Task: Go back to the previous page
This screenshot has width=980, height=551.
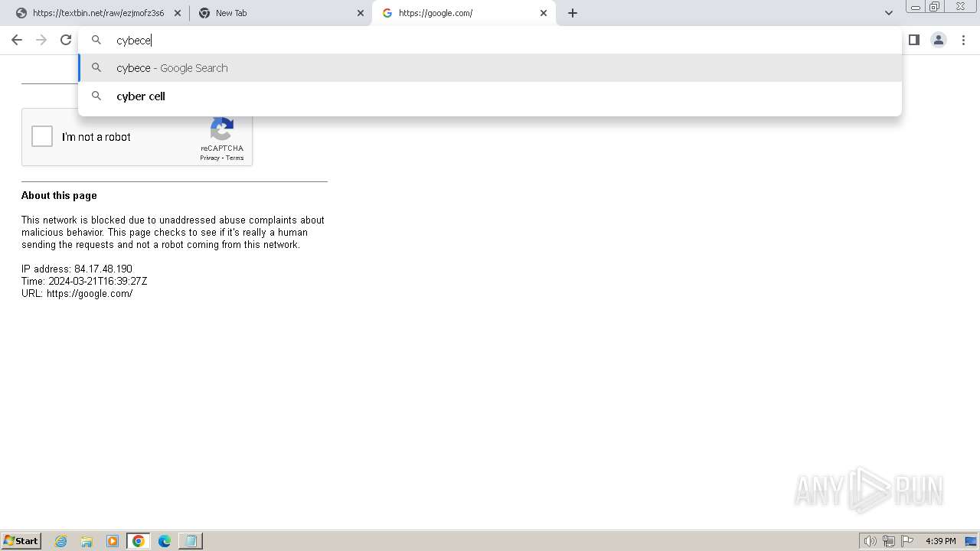Action: (x=17, y=40)
